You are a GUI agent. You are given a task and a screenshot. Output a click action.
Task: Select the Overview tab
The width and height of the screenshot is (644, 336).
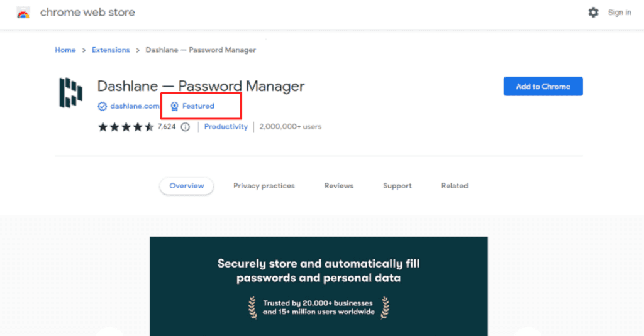click(x=186, y=186)
